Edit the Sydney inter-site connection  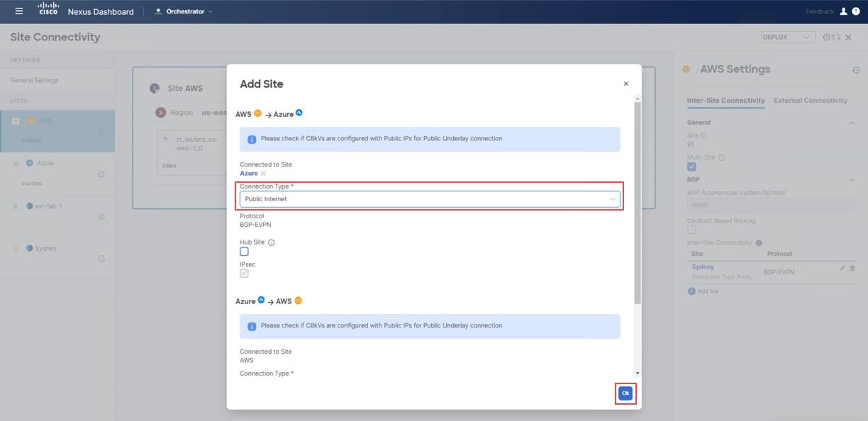[x=842, y=268]
